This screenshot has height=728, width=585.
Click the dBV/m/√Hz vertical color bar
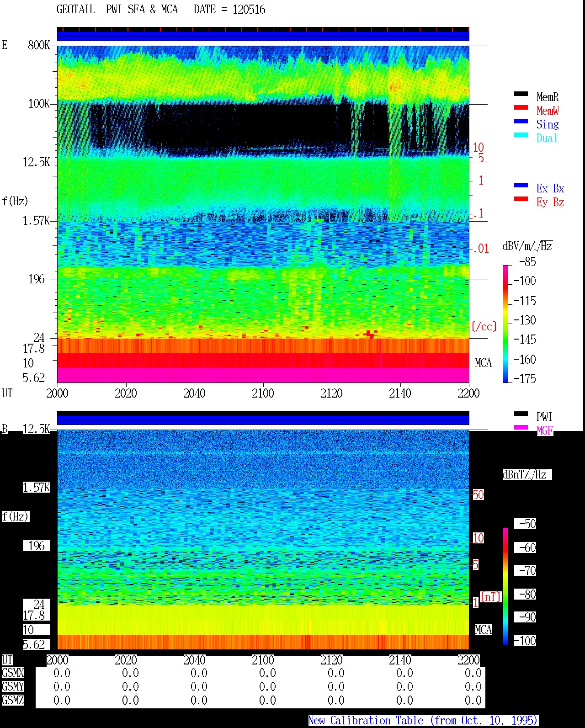tap(505, 324)
